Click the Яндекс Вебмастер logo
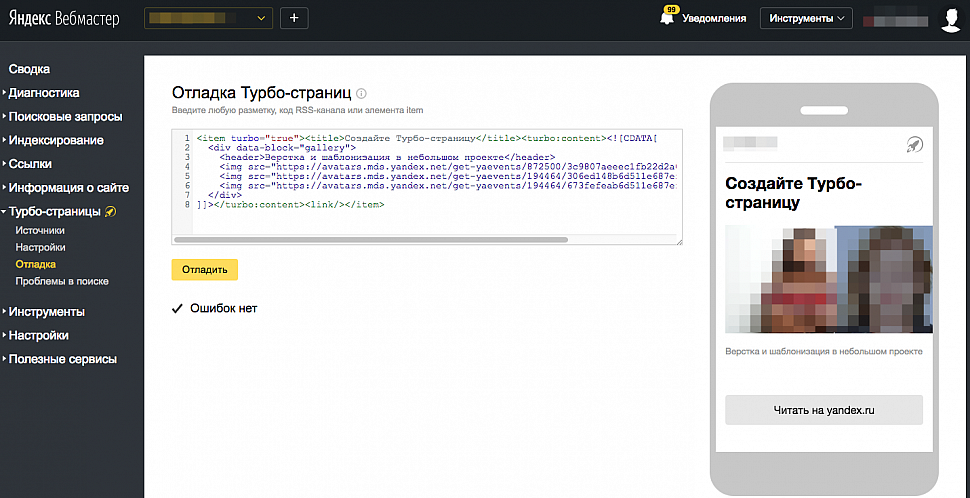This screenshot has width=970, height=498. coord(64,19)
